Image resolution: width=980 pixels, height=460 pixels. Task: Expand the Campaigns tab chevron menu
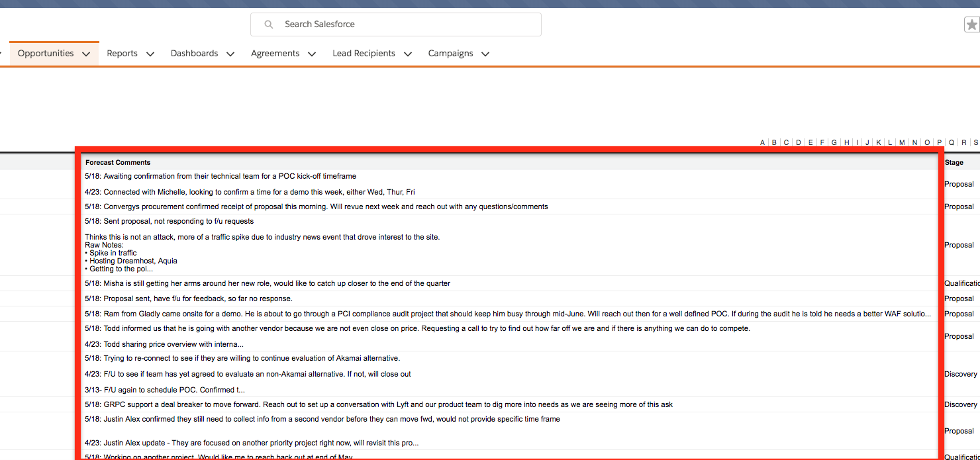point(485,54)
